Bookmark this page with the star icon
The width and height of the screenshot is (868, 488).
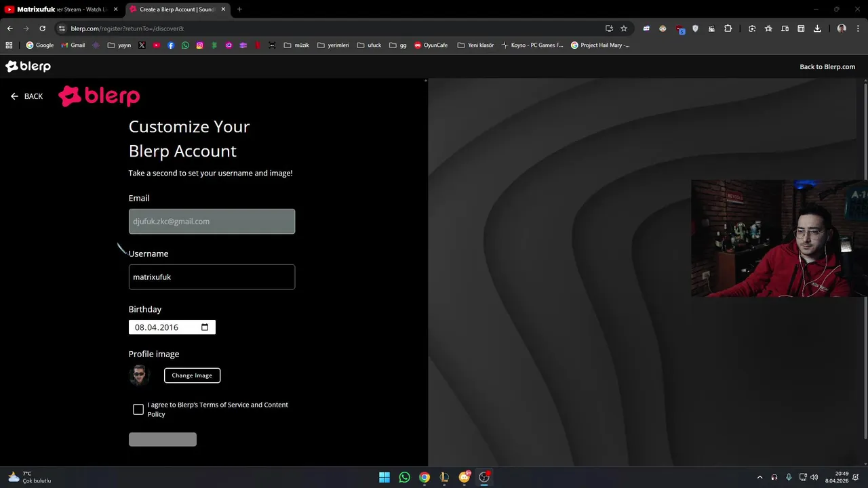click(624, 28)
